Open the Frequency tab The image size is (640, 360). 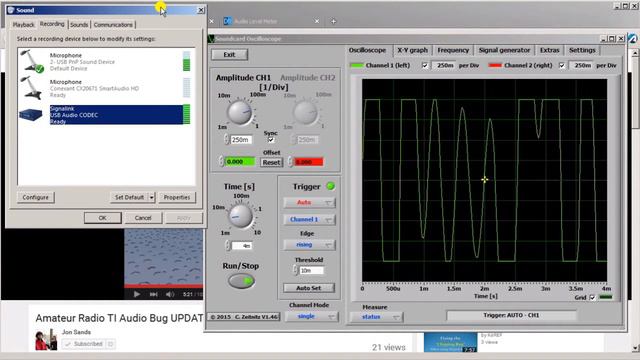[453, 50]
